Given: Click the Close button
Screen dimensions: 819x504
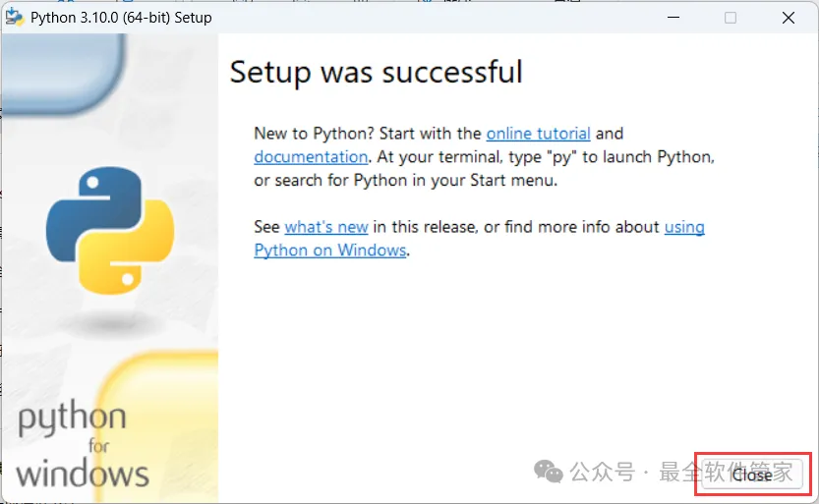Looking at the screenshot, I should (752, 474).
